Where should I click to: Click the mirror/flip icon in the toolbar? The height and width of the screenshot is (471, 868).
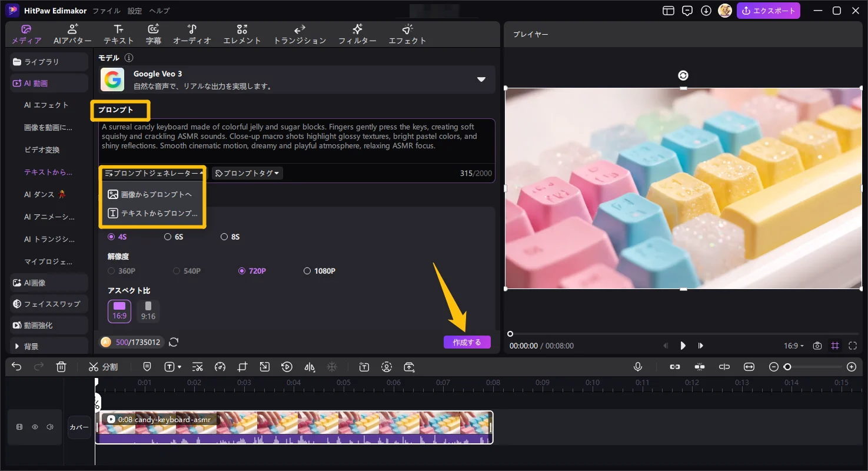[310, 366]
